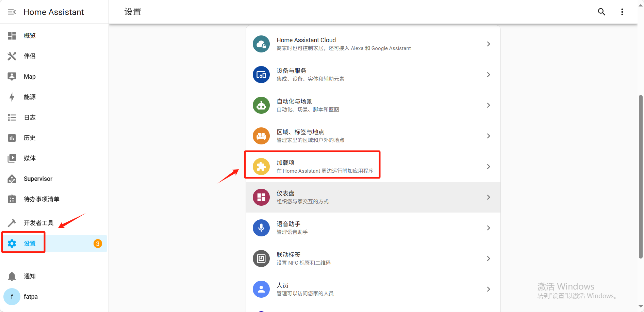Open the 开发者工具 hammer icon
The image size is (644, 312).
pyautogui.click(x=12, y=223)
